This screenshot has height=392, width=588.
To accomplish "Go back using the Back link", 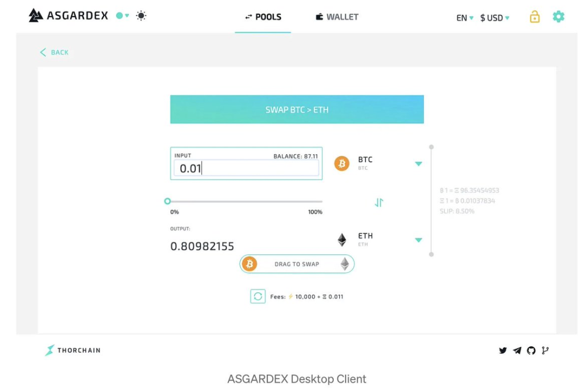I will [x=54, y=52].
